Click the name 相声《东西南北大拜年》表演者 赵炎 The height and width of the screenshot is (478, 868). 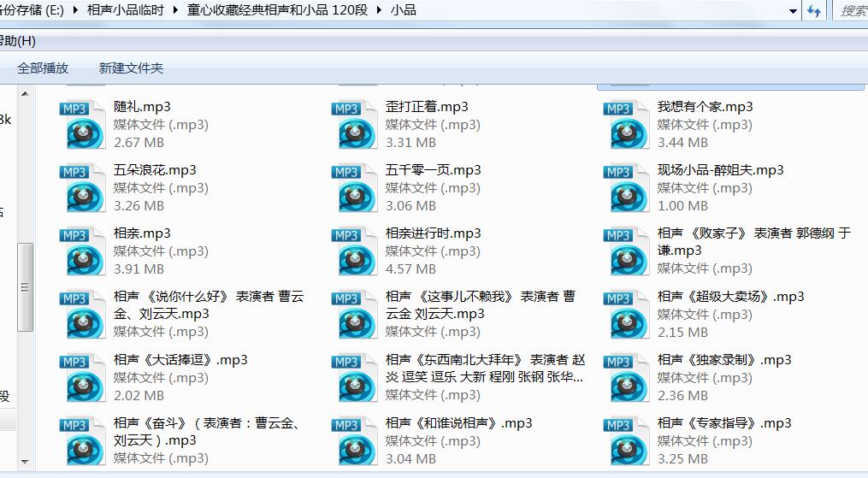(486, 368)
